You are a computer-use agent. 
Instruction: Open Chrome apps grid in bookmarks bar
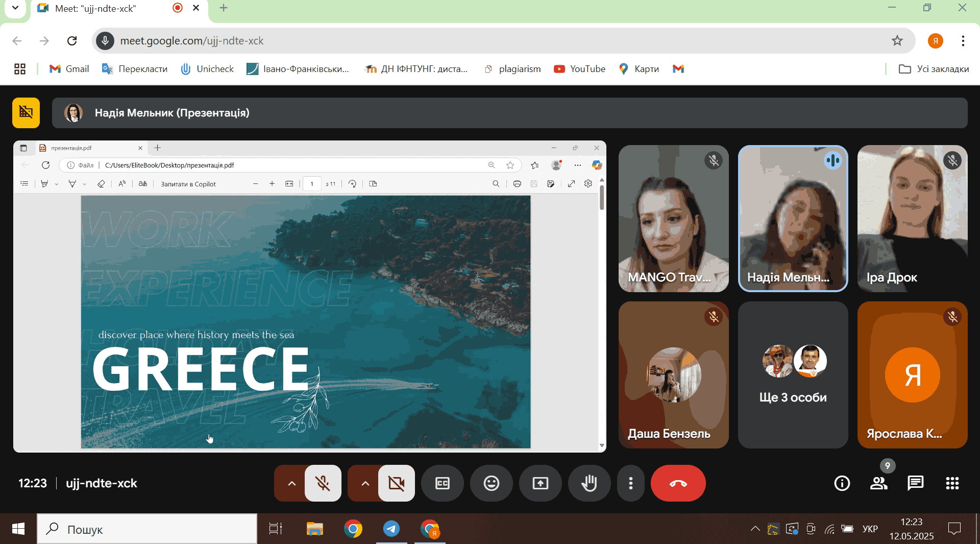[x=20, y=69]
